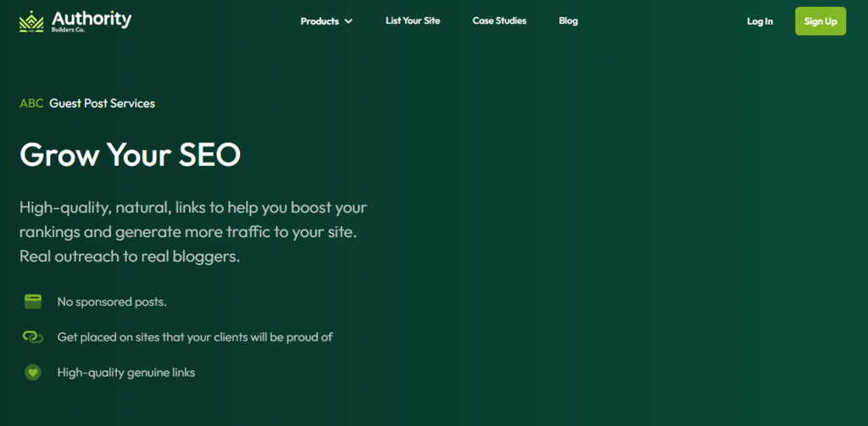Click 'Get placed on sites' bullet text
868x426 pixels.
195,337
